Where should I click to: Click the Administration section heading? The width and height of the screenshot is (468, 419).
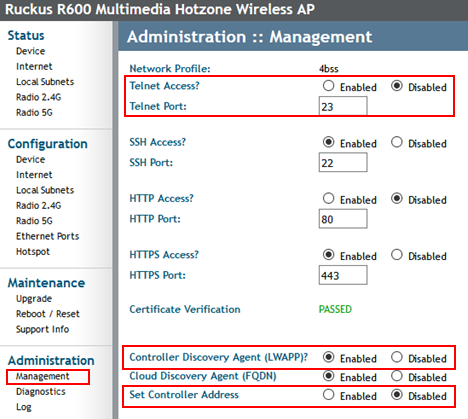51,361
